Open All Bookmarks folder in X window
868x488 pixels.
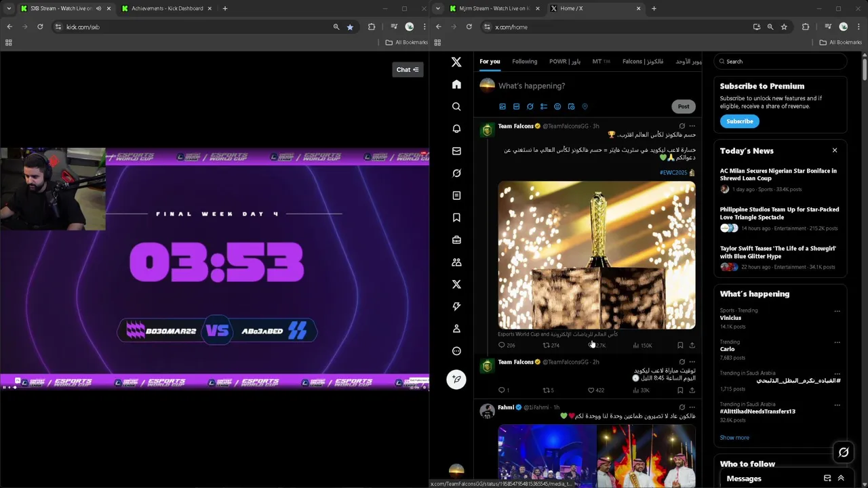841,42
